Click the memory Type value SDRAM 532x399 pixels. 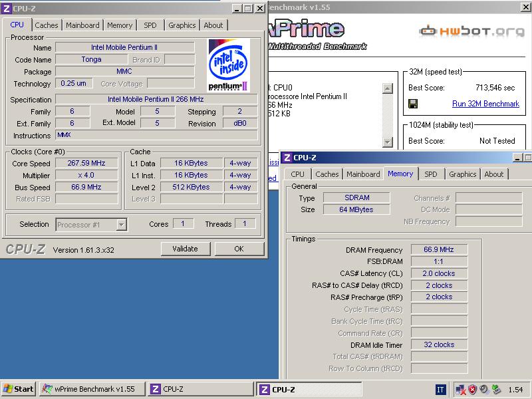tap(356, 198)
